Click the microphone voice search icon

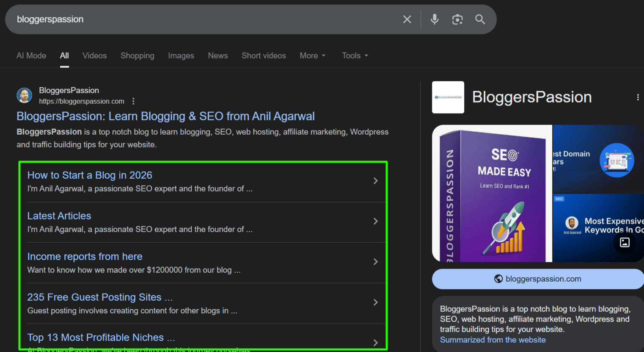435,19
